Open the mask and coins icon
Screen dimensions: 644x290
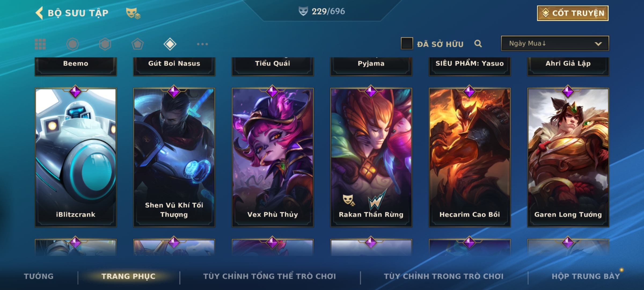pyautogui.click(x=133, y=13)
